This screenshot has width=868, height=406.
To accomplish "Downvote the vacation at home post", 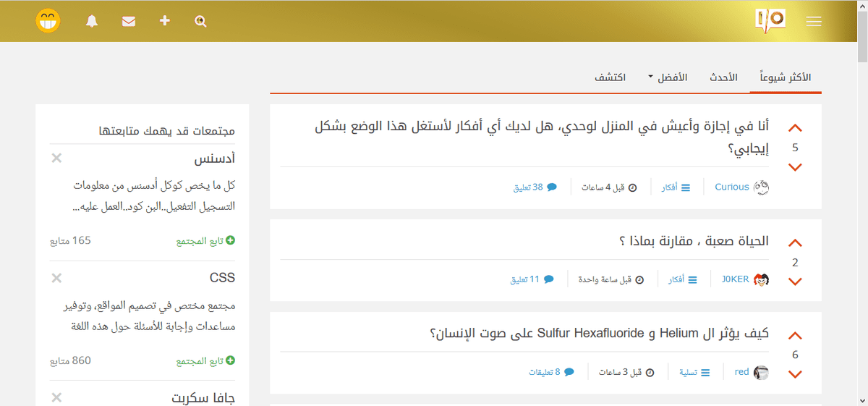I will pyautogui.click(x=795, y=167).
